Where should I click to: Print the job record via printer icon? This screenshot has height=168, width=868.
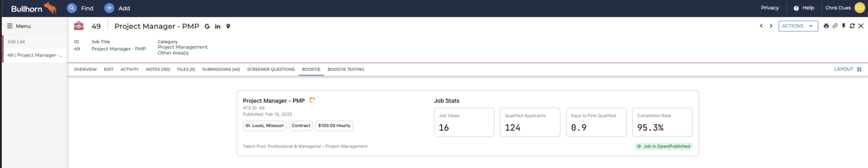(826, 26)
